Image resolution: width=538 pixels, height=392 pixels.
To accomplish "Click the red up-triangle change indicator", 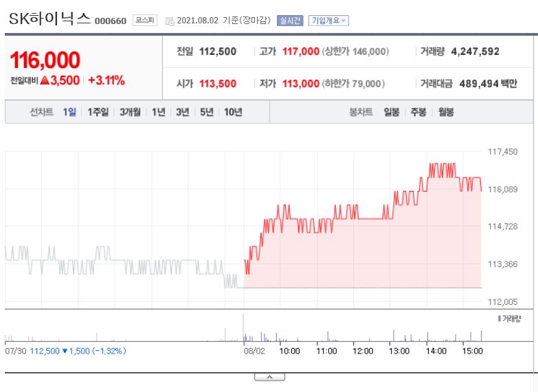I will click(45, 80).
